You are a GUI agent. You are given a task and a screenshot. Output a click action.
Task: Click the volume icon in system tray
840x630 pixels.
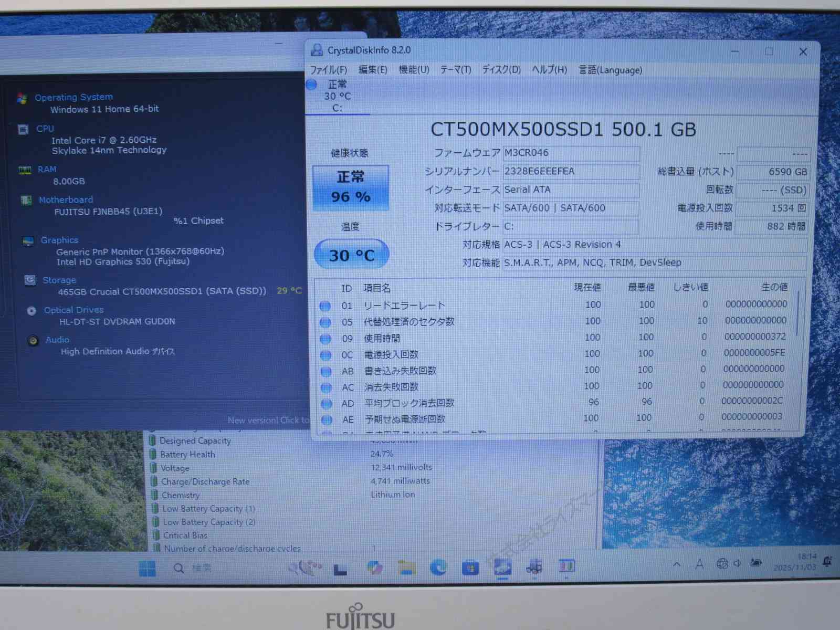[x=738, y=563]
